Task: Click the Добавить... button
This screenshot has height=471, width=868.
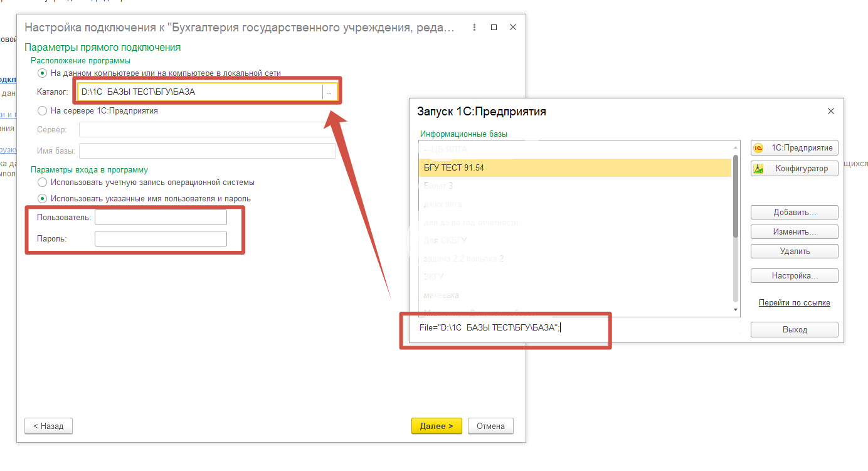Action: point(794,213)
